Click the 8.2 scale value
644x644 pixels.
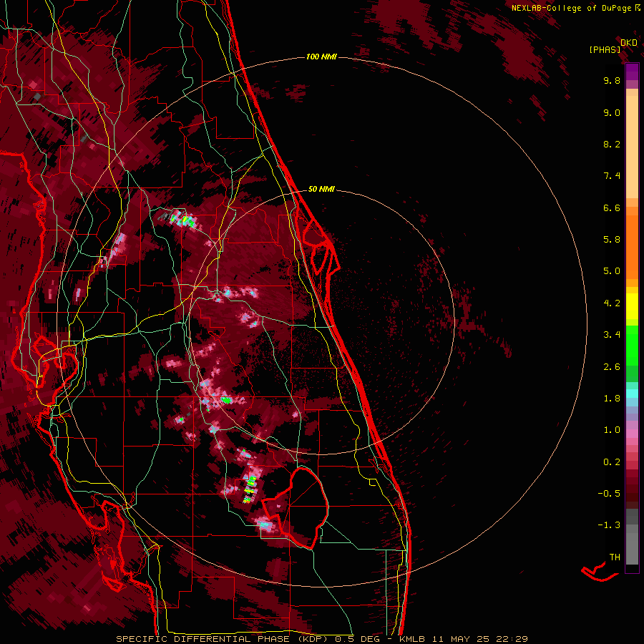(612, 144)
